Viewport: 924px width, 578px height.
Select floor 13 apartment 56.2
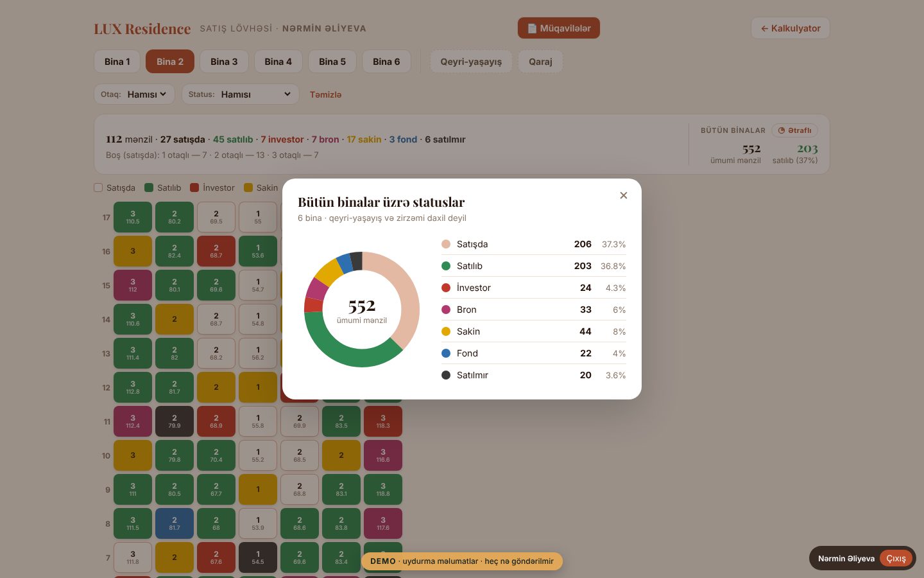[258, 353]
